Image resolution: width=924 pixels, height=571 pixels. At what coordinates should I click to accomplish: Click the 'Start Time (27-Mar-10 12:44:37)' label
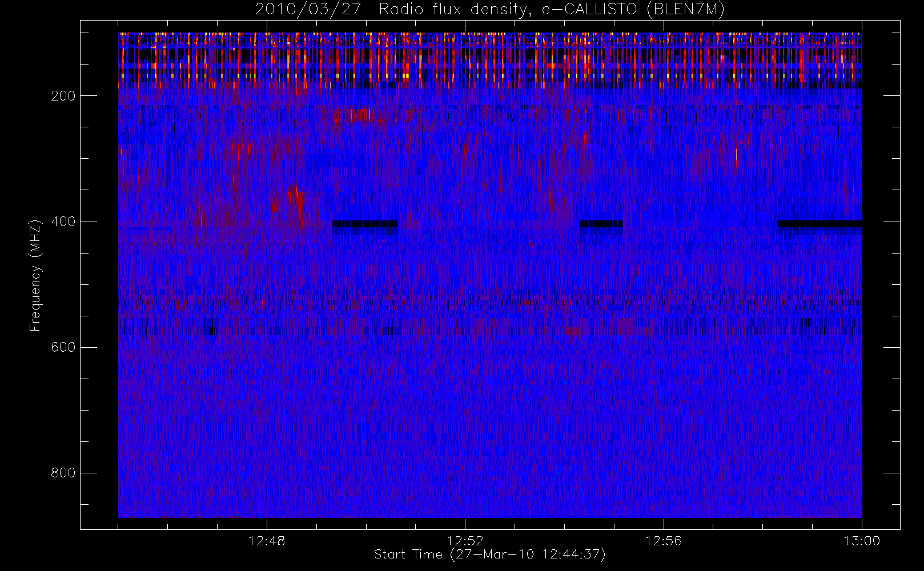click(489, 554)
